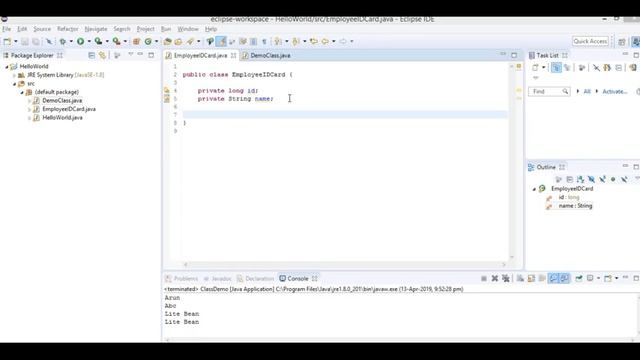
Task: Click the green Run button in toolbar
Action: (x=80, y=41)
